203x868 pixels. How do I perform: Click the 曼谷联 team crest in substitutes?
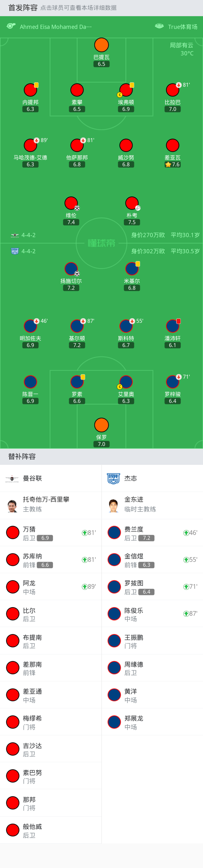click(12, 478)
